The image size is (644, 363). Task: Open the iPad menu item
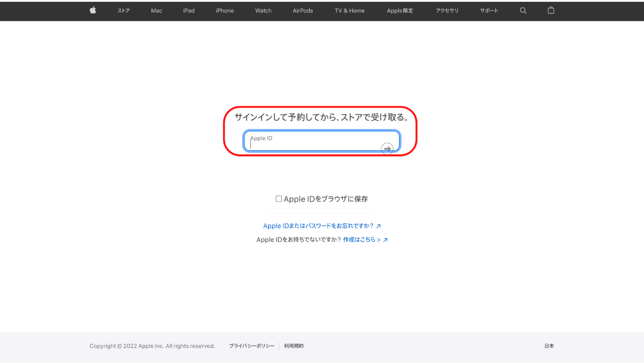click(x=189, y=11)
